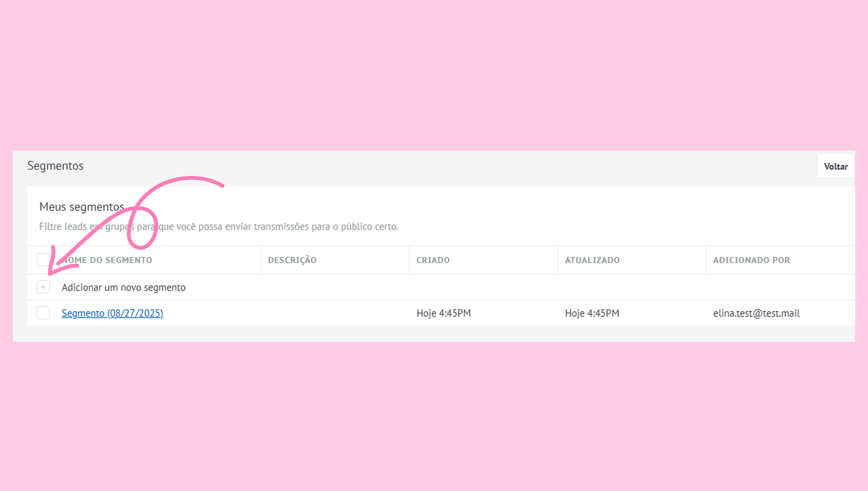Click the Segmentos page title
This screenshot has height=491, width=868.
(x=55, y=166)
